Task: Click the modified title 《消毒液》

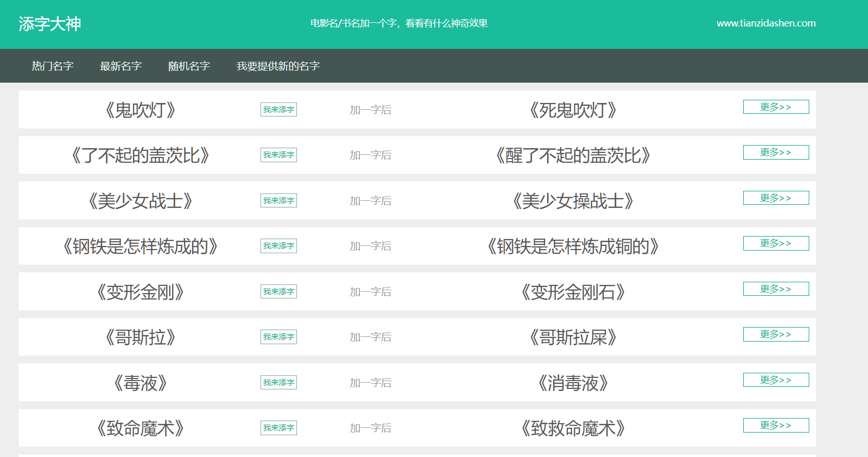Action: point(573,383)
